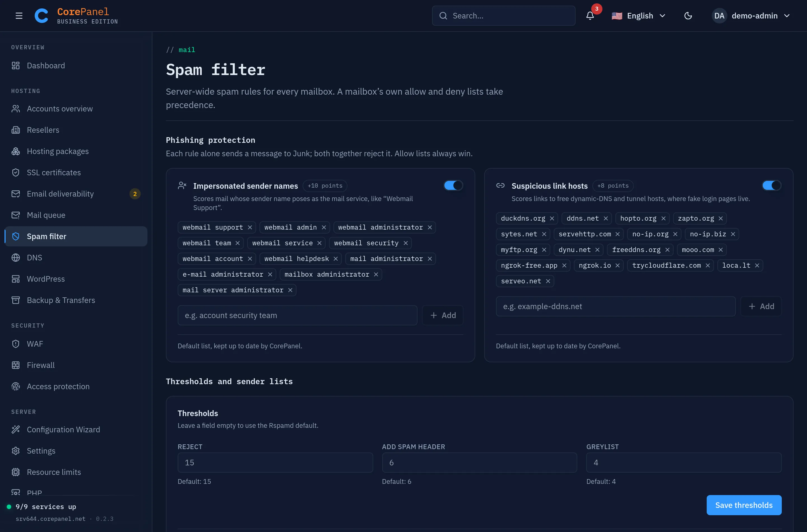
Task: Open Resource limits page
Action: point(76,472)
